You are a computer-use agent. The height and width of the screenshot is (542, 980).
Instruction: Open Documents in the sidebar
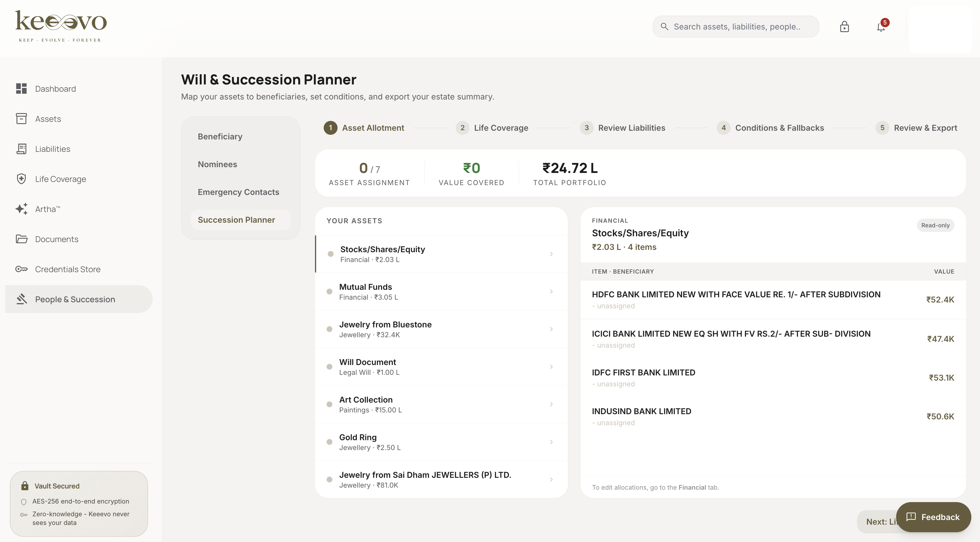pyautogui.click(x=79, y=239)
